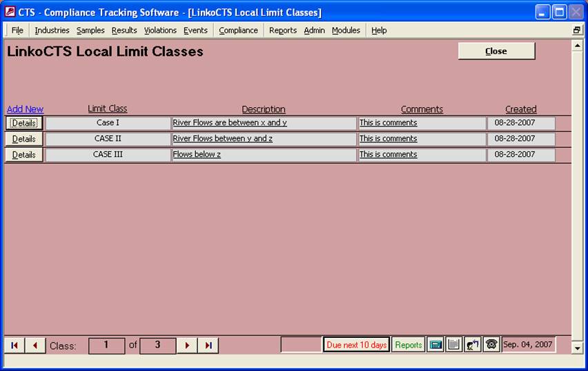Go to previous class record

tap(35, 345)
